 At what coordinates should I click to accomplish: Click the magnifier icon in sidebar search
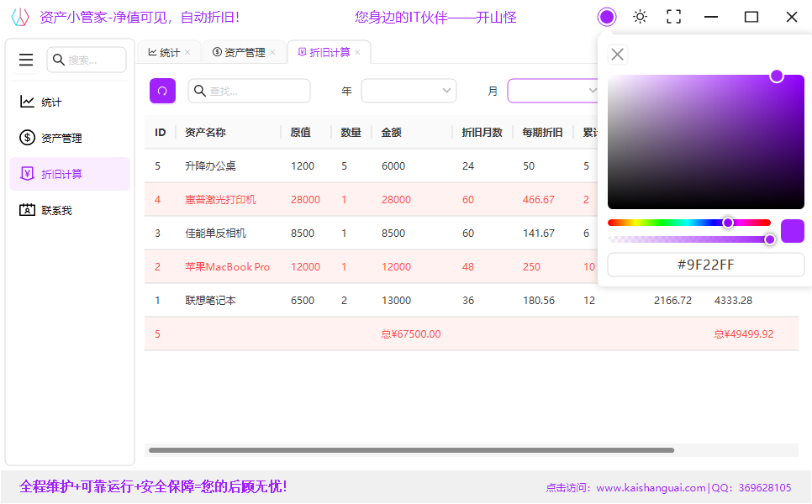point(59,60)
